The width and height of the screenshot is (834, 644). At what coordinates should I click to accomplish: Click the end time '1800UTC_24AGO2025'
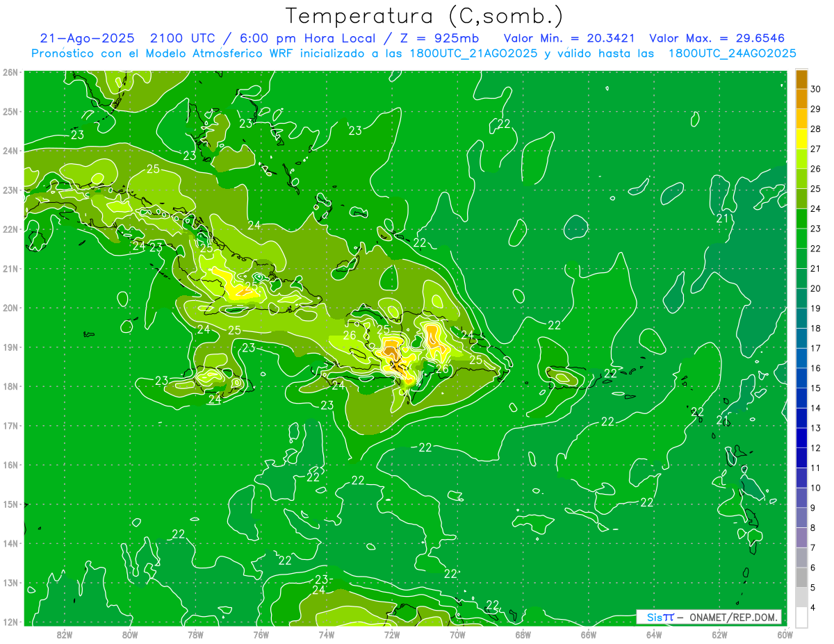pyautogui.click(x=732, y=53)
